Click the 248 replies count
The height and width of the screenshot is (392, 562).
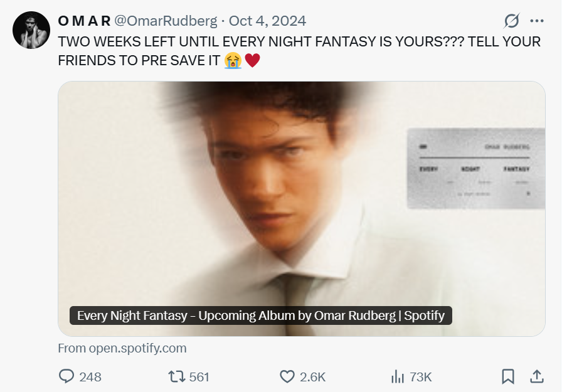pyautogui.click(x=90, y=377)
